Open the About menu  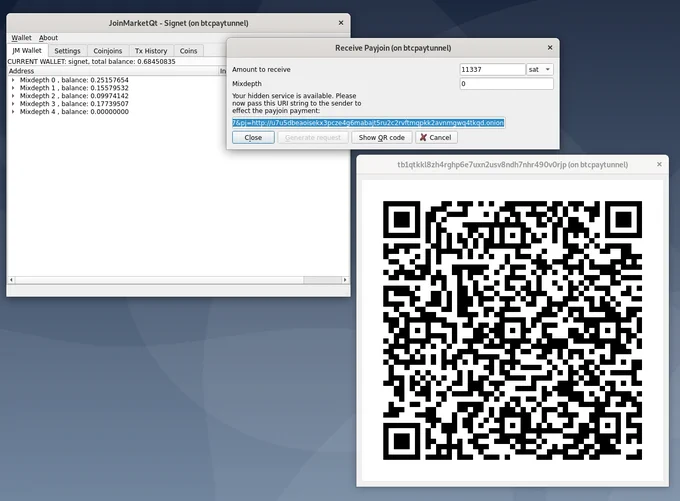tap(48, 38)
